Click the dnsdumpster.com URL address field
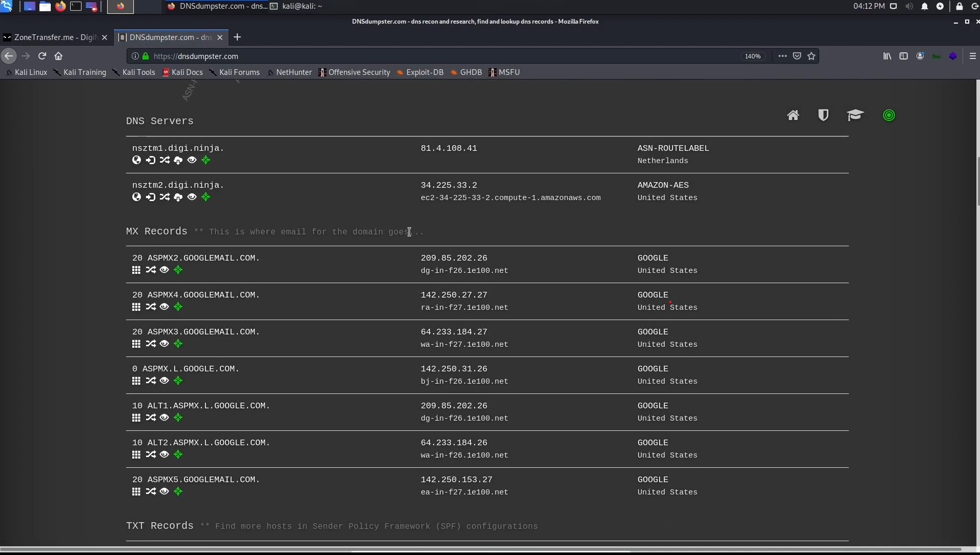Viewport: 980px width, 555px height. point(410,56)
